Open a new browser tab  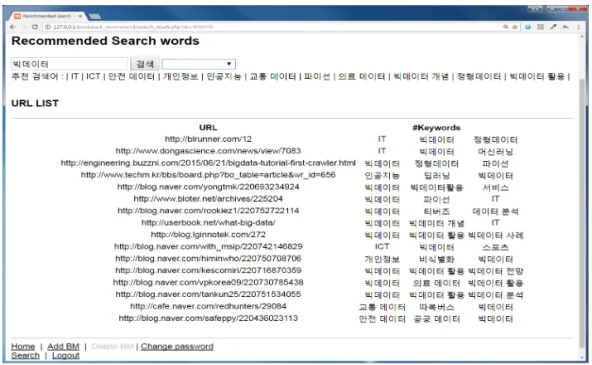95,16
